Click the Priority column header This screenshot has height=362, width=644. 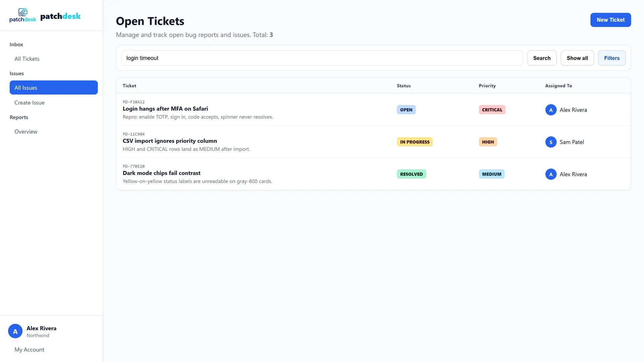487,86
